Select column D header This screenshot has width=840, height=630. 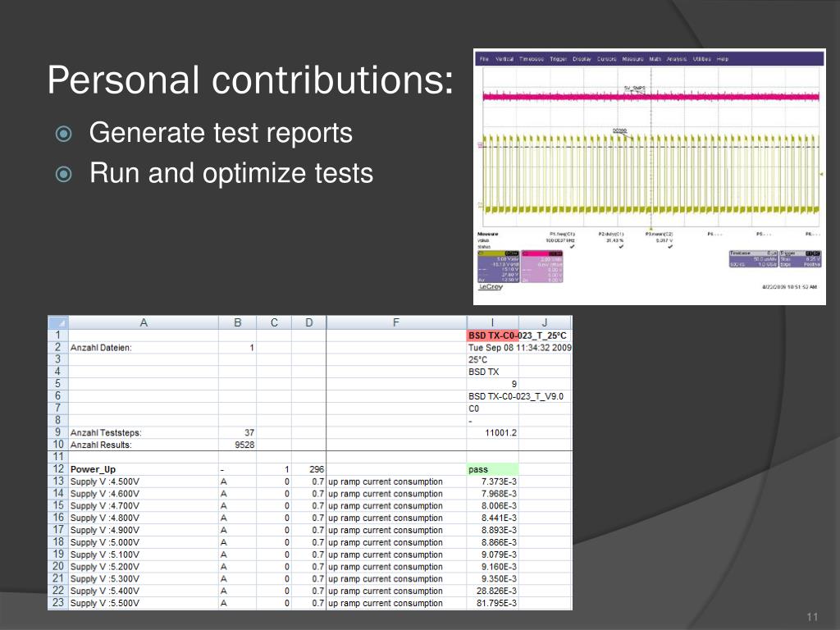(x=308, y=322)
